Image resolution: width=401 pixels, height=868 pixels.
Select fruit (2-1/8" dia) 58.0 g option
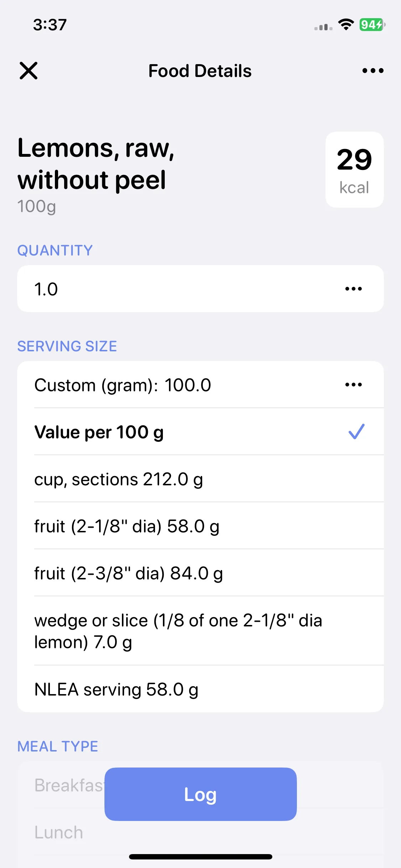click(x=200, y=526)
